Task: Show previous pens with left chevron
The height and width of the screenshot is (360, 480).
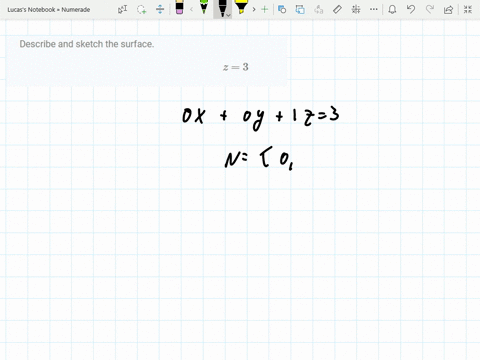Action: 191,10
